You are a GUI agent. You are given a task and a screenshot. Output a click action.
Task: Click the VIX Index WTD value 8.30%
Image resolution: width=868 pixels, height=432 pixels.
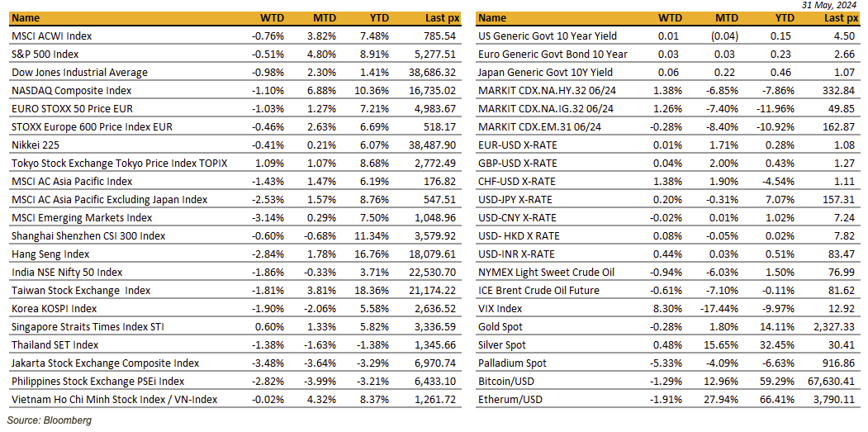pos(666,309)
